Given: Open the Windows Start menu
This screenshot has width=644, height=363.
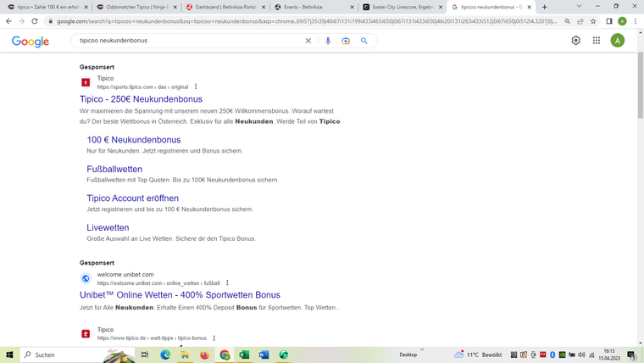Looking at the screenshot, I should point(9,355).
